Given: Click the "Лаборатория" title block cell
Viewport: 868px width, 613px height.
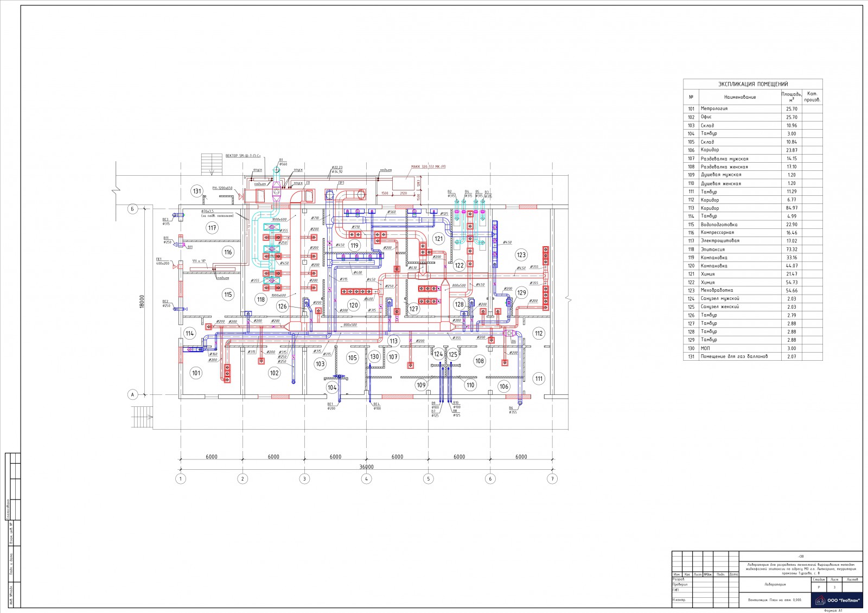Looking at the screenshot, I should click(x=775, y=584).
